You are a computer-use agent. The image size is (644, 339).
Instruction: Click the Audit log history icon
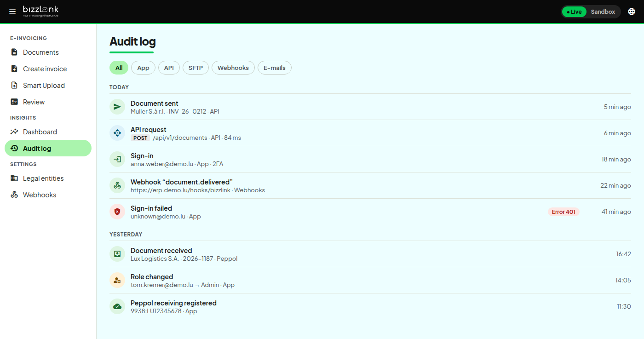[14, 149]
